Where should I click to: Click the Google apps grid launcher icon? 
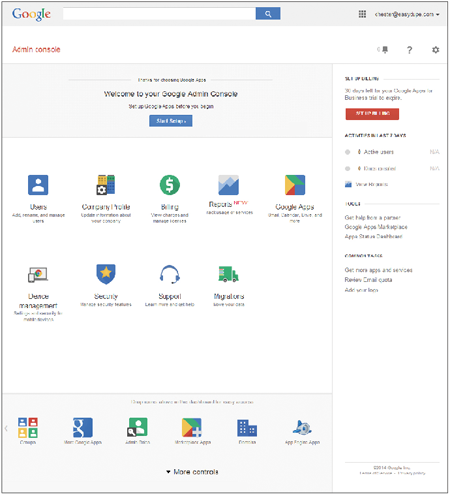pos(362,14)
